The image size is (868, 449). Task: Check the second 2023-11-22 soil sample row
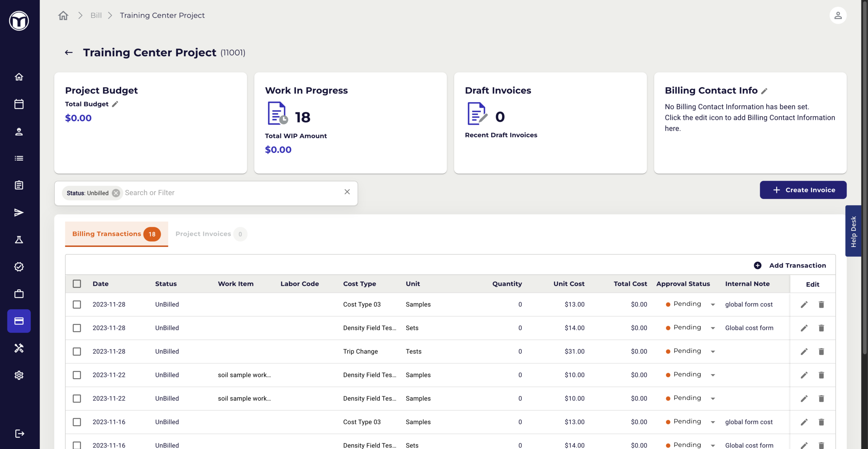[77, 398]
